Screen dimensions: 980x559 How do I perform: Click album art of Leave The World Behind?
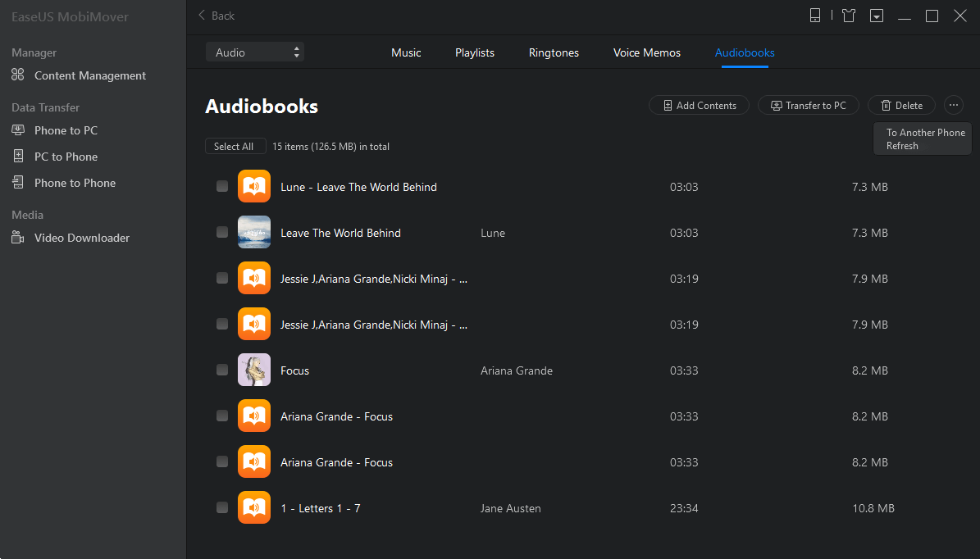click(253, 232)
